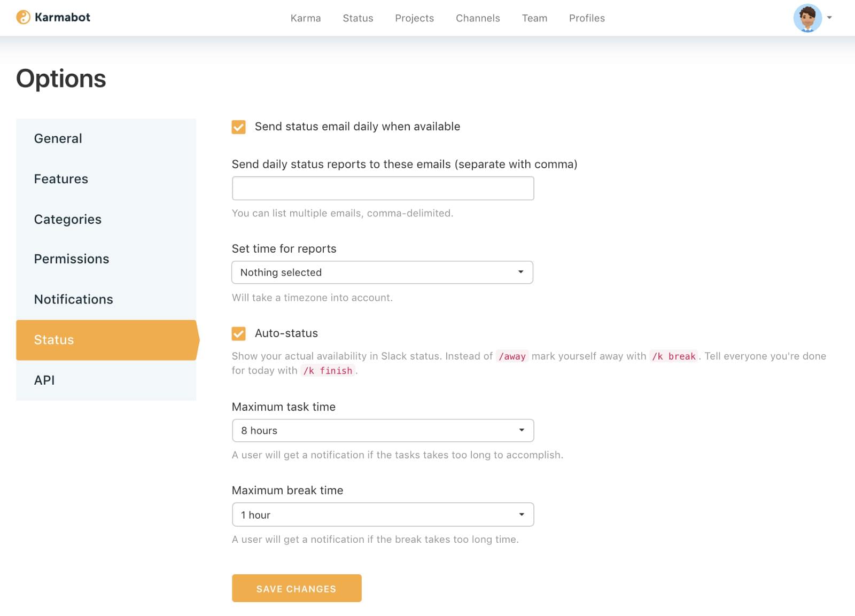Open the Notifications settings section
Viewport: 855px width, 616px height.
pos(73,299)
